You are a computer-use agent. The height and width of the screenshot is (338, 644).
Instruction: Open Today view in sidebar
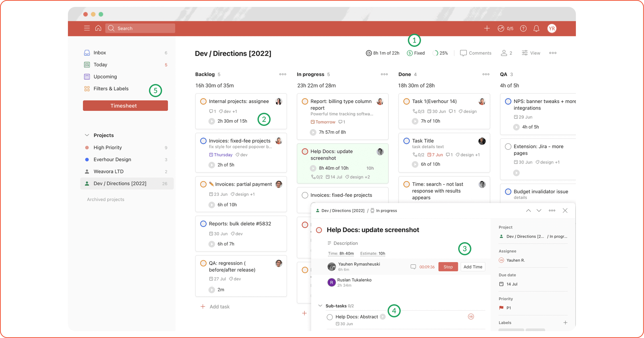[x=126, y=65]
